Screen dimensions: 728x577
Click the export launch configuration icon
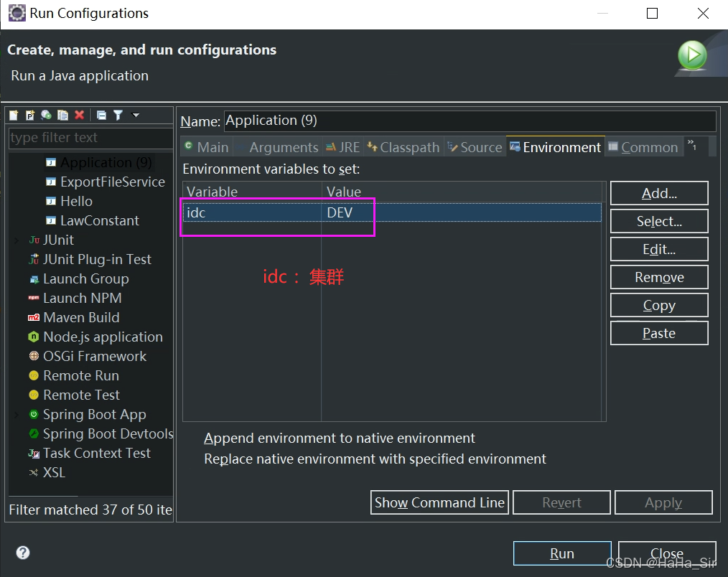(46, 115)
